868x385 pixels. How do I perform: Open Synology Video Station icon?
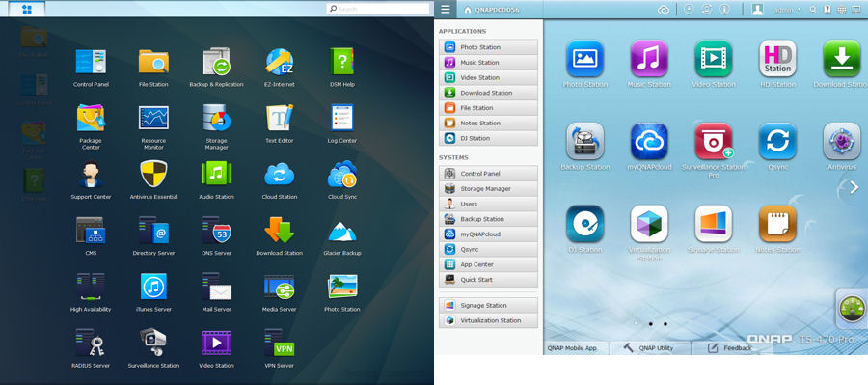click(x=216, y=343)
